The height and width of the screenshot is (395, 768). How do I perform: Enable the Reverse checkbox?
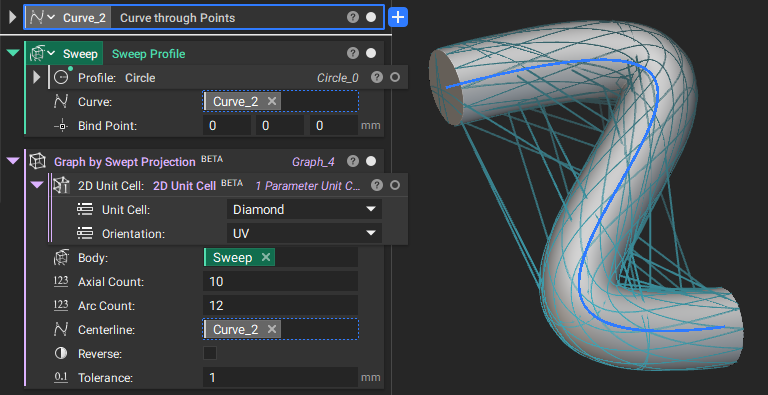(210, 353)
